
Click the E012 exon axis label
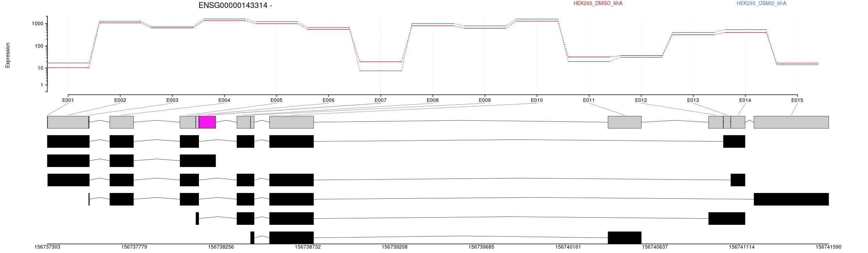tap(641, 100)
